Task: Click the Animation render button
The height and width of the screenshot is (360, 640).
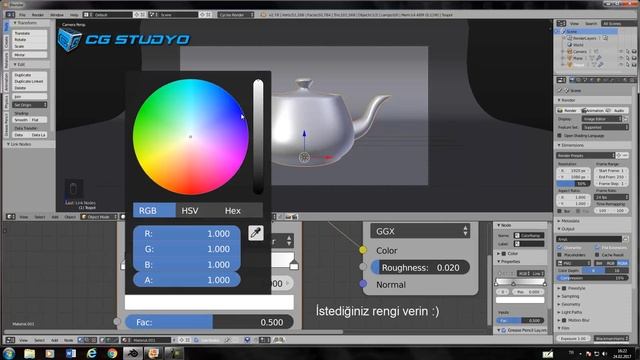Action: (x=594, y=111)
